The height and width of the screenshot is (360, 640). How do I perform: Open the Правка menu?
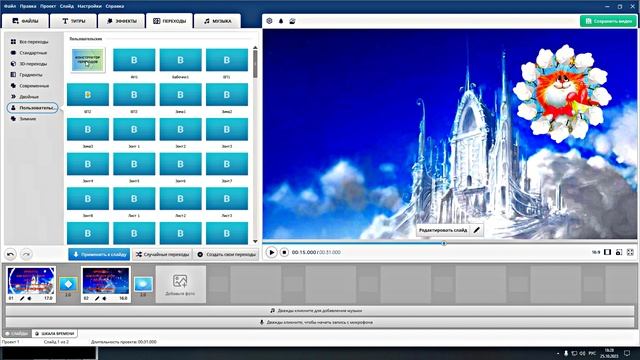click(28, 6)
